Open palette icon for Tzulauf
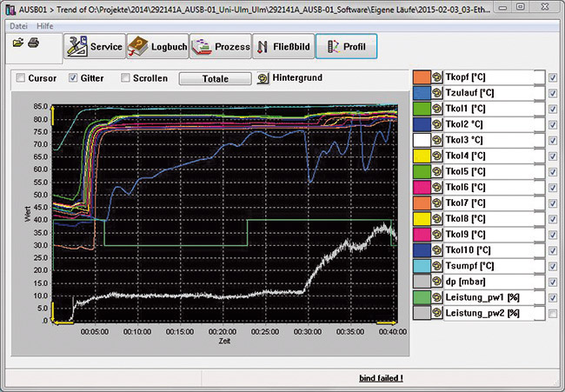 point(437,93)
